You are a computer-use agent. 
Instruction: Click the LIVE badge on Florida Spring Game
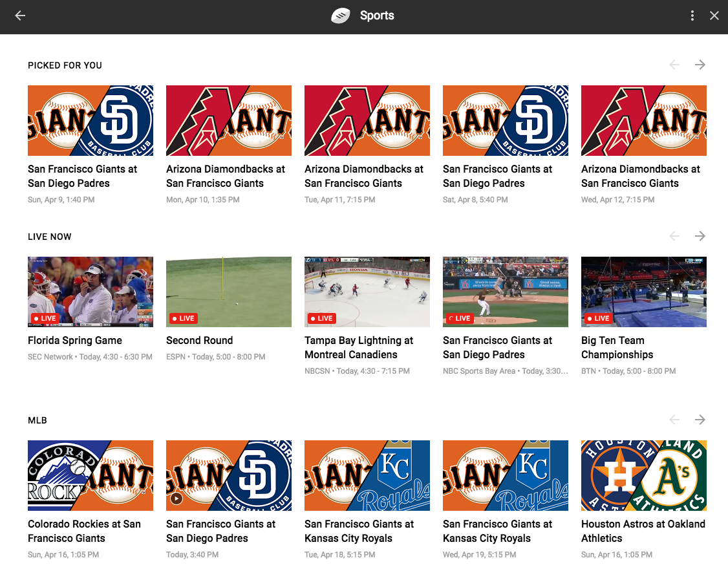[45, 318]
